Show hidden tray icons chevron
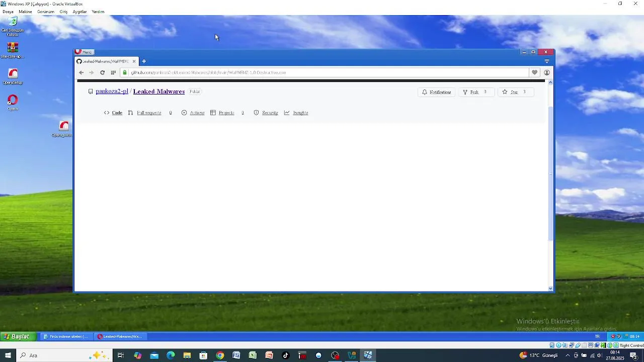 pos(568,355)
